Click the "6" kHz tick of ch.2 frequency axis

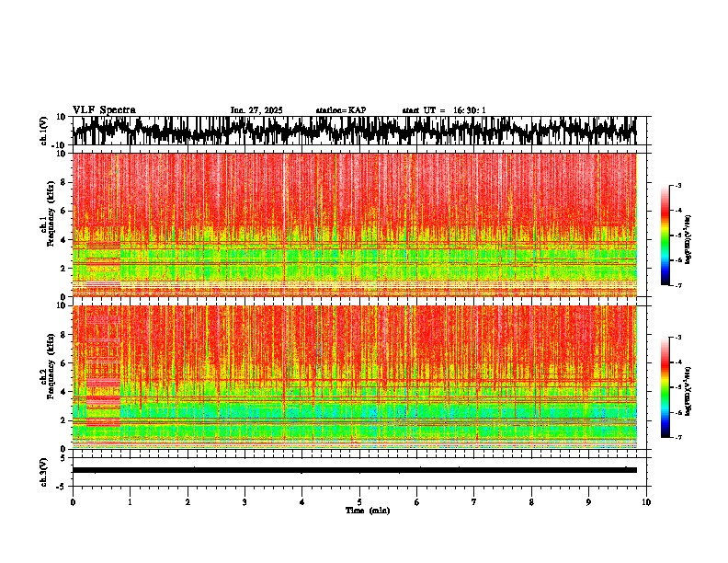(x=63, y=363)
